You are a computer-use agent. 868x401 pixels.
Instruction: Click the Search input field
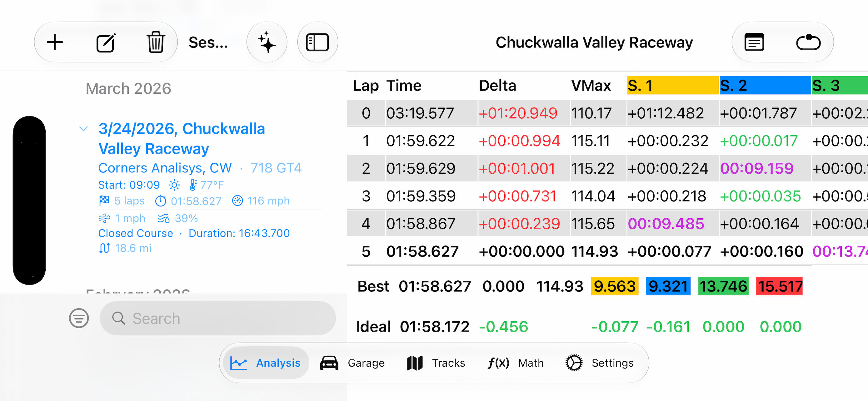coord(218,318)
